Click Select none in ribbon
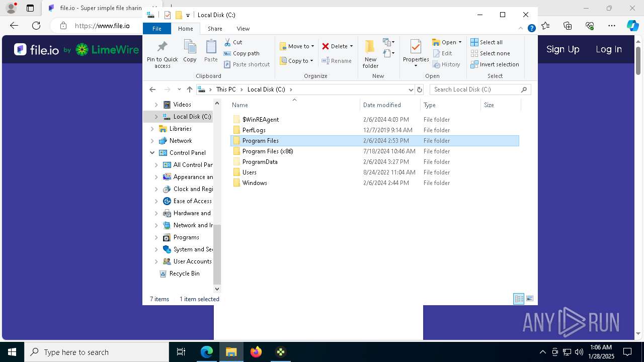This screenshot has height=362, width=644. click(490, 53)
